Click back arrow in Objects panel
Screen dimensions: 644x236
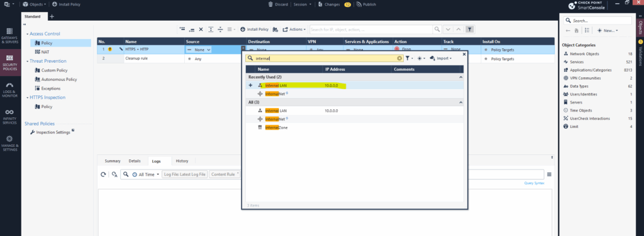(568, 30)
